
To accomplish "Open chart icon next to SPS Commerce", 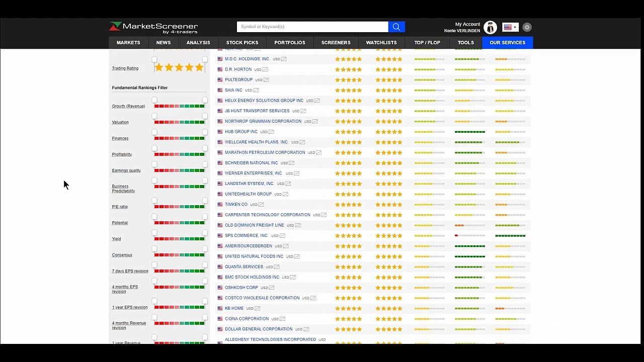I will (x=282, y=236).
